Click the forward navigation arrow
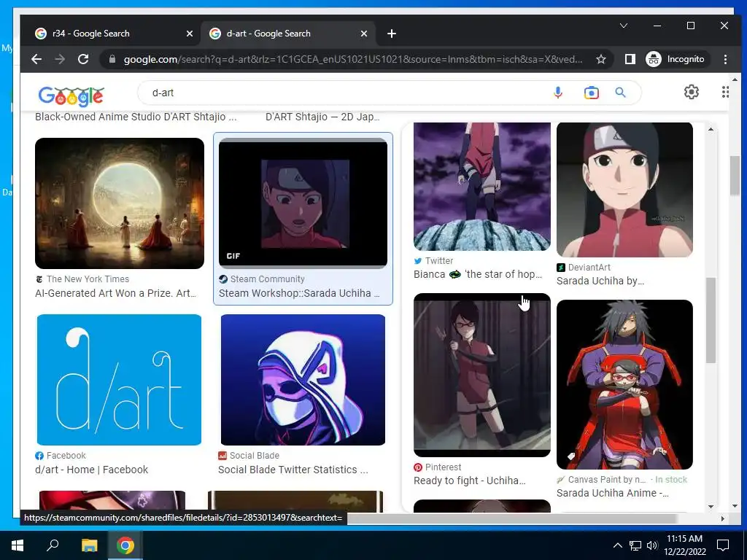This screenshot has height=560, width=747. tap(60, 59)
